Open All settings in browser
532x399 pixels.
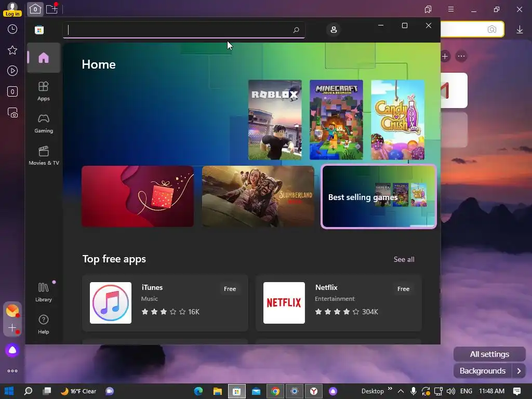coord(489,354)
